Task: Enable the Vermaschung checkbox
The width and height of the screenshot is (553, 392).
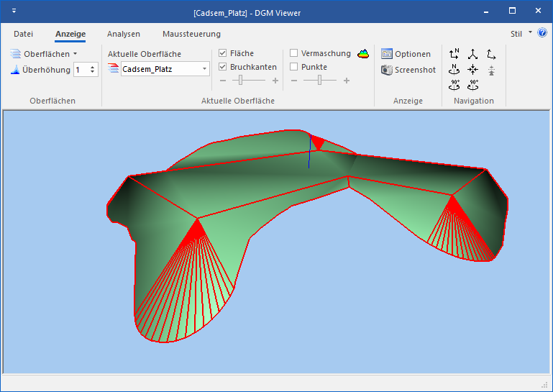Action: click(294, 53)
